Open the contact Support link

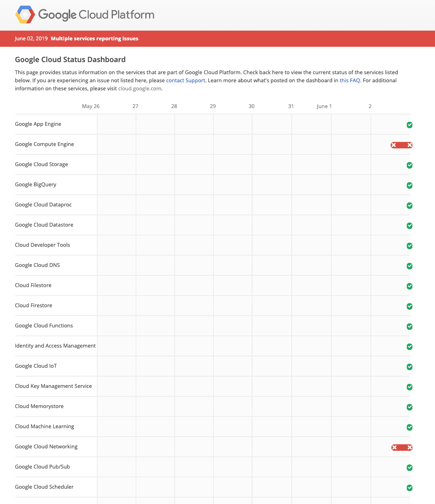(185, 81)
